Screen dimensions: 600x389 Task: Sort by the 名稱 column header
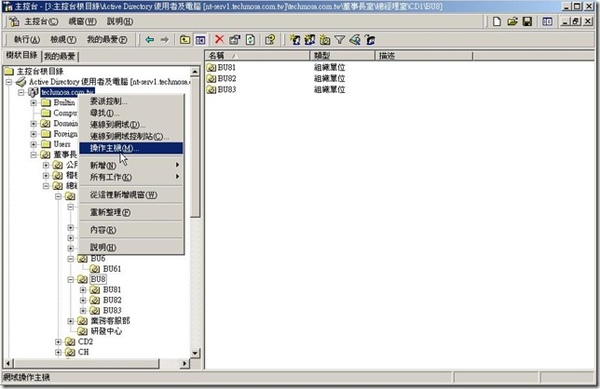click(257, 56)
